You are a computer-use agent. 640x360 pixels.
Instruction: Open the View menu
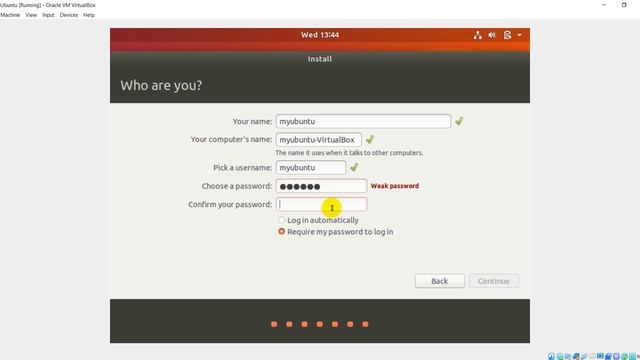31,15
